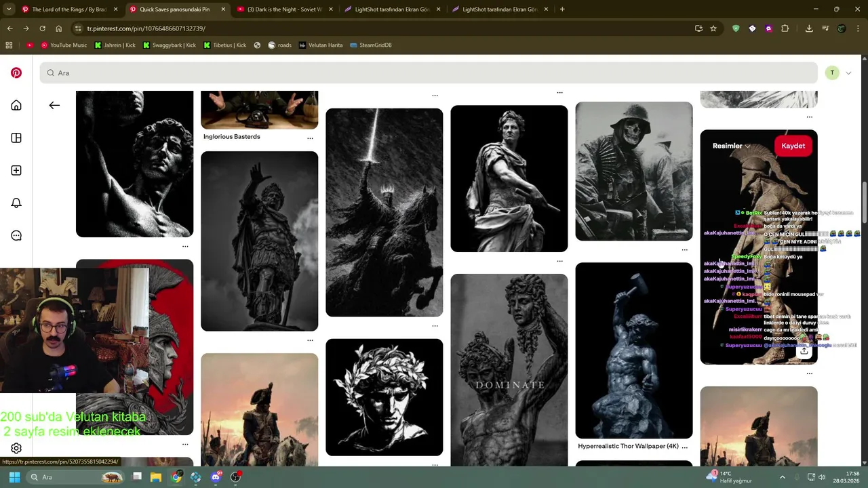Save the pin with Kaydet button
868x488 pixels.
[793, 146]
